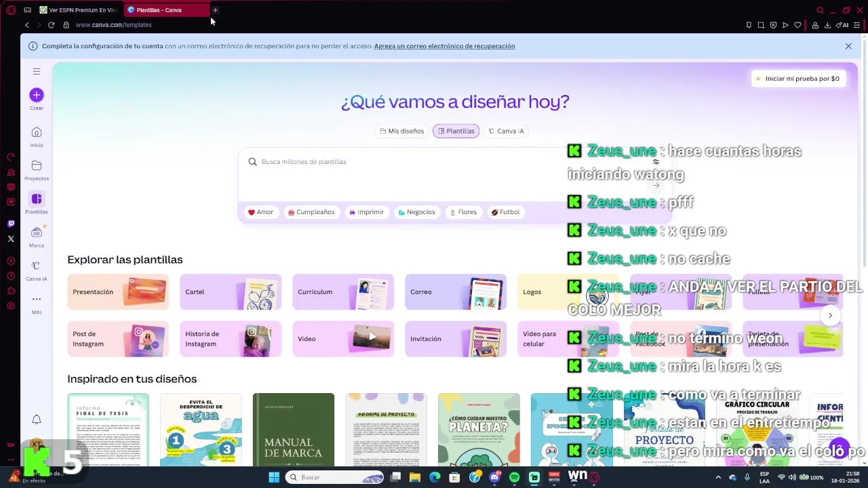Open Canva notifications bell
868x488 pixels.
37,420
